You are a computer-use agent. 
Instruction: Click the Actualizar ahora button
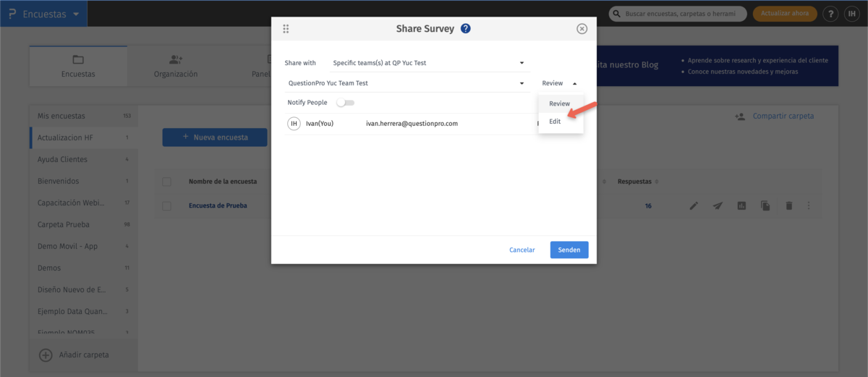click(786, 14)
